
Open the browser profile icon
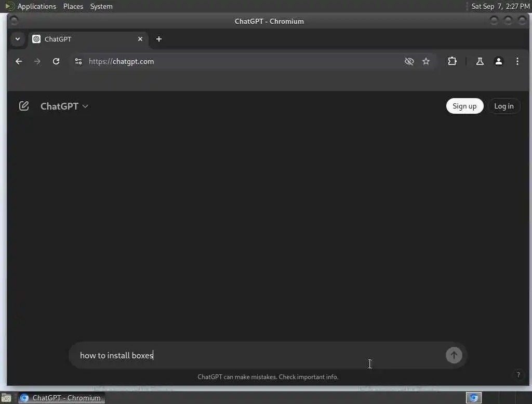click(498, 61)
